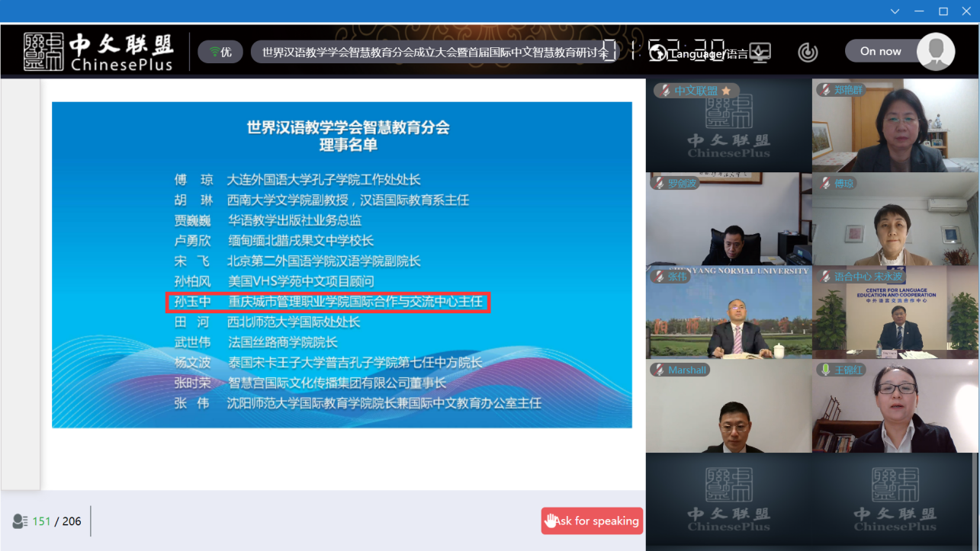Click the star icon on 中文联盟 tile
This screenshot has width=980, height=551.
click(726, 91)
